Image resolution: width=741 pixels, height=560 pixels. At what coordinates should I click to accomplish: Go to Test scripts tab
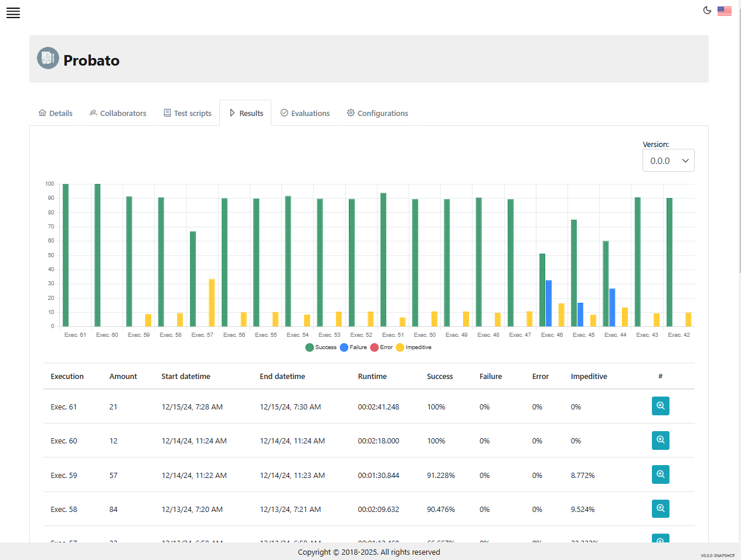click(188, 113)
